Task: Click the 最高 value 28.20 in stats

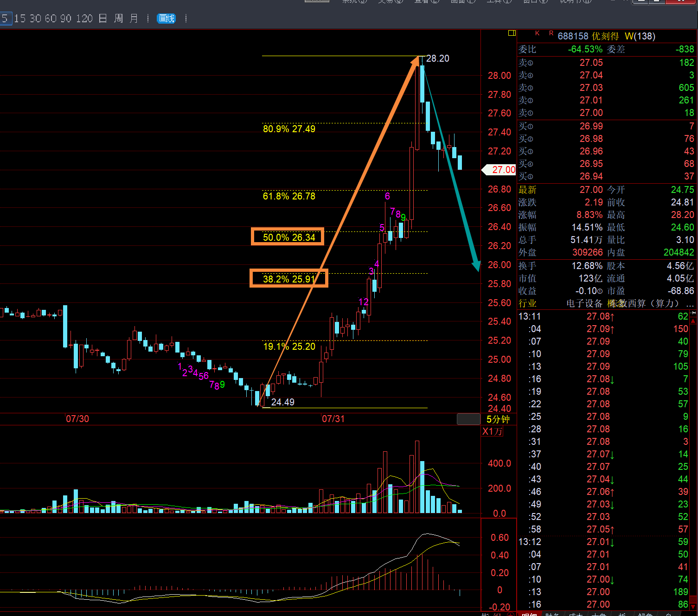Action: (x=683, y=215)
